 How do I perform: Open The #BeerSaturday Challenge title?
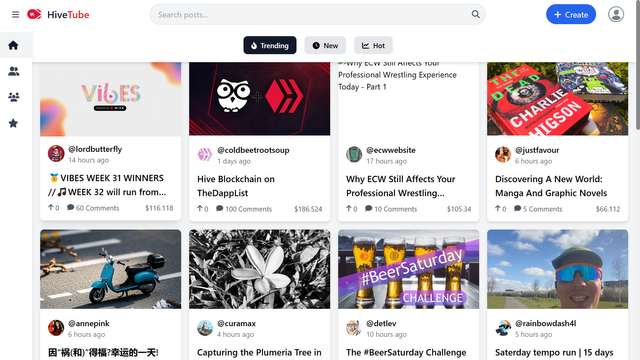[406, 352]
